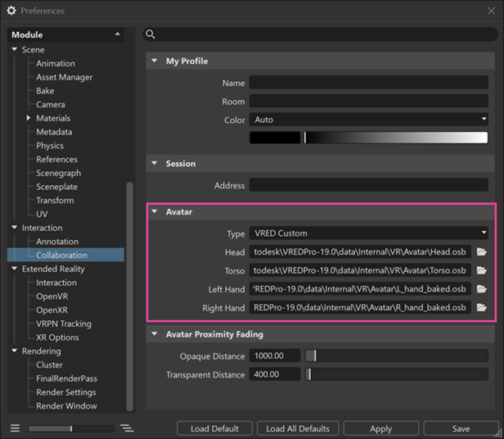The height and width of the screenshot is (439, 504).
Task: Click the preferences search field
Action: [x=320, y=34]
